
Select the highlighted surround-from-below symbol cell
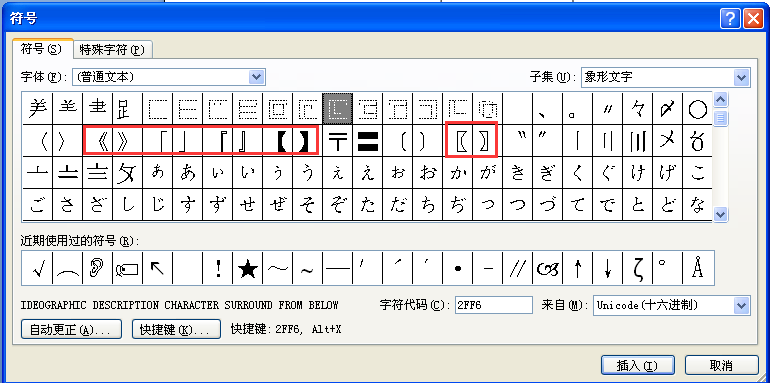pos(337,108)
